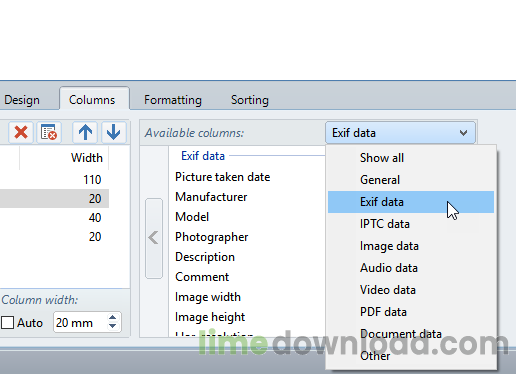This screenshot has width=516, height=374.
Task: Open the Available columns dropdown showing Exif data
Action: click(x=400, y=133)
